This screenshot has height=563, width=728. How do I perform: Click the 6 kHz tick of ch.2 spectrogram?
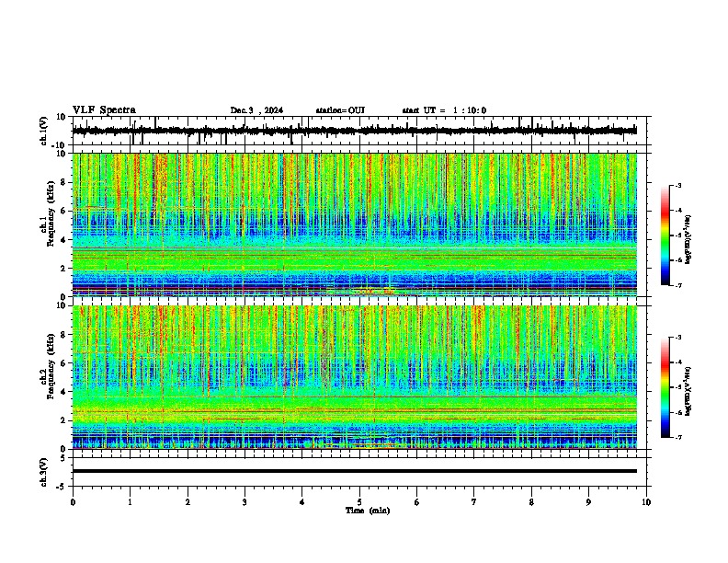point(64,363)
